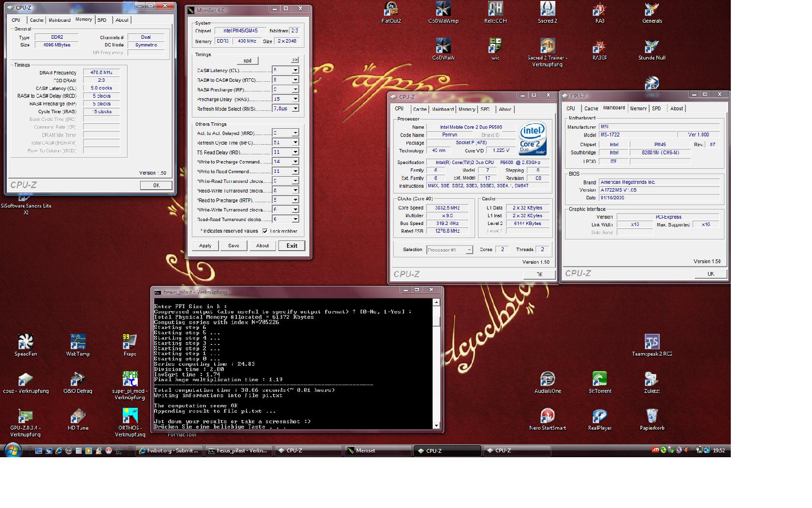Screen dimensions: 812x508
Task: Launch Sacred 2 desktop icon
Action: tap(548, 13)
